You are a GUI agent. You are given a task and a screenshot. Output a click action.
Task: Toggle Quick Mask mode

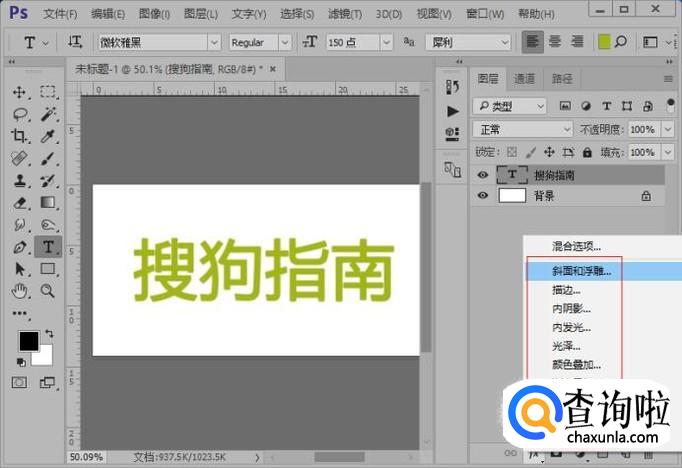click(19, 382)
